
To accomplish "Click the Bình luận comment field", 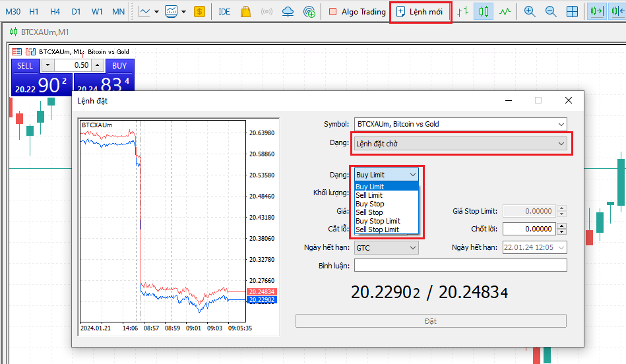I will pos(460,265).
